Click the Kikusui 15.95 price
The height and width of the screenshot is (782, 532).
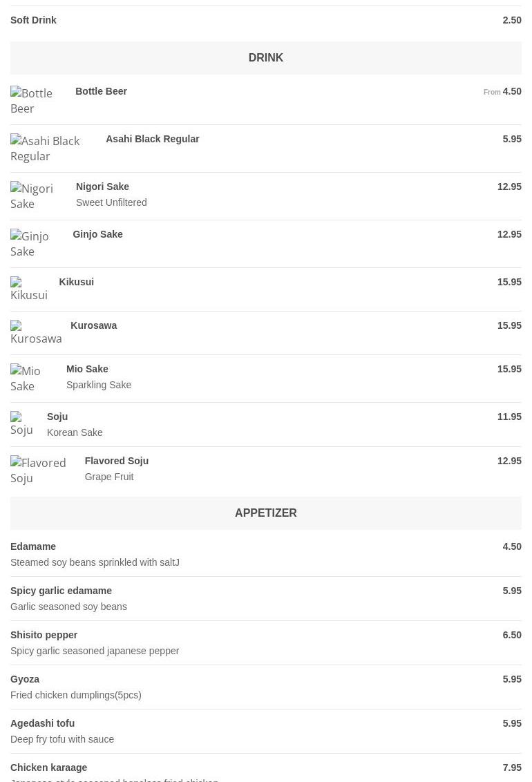(509, 282)
